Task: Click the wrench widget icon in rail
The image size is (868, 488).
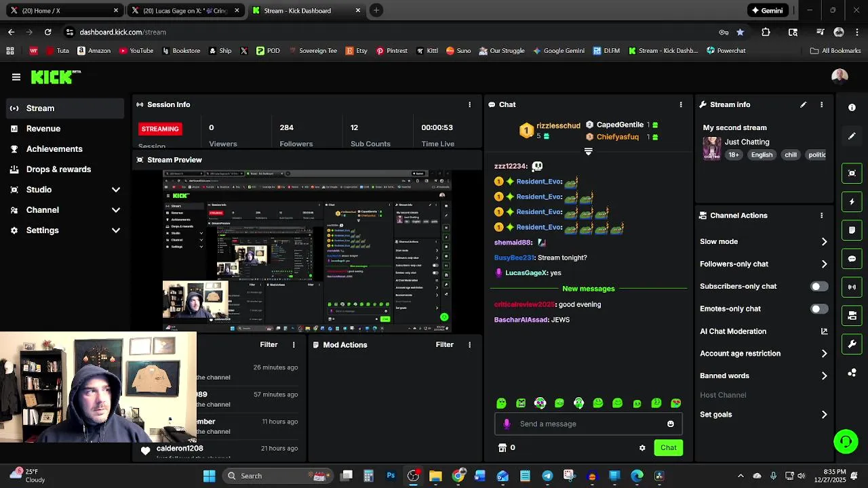Action: click(852, 344)
